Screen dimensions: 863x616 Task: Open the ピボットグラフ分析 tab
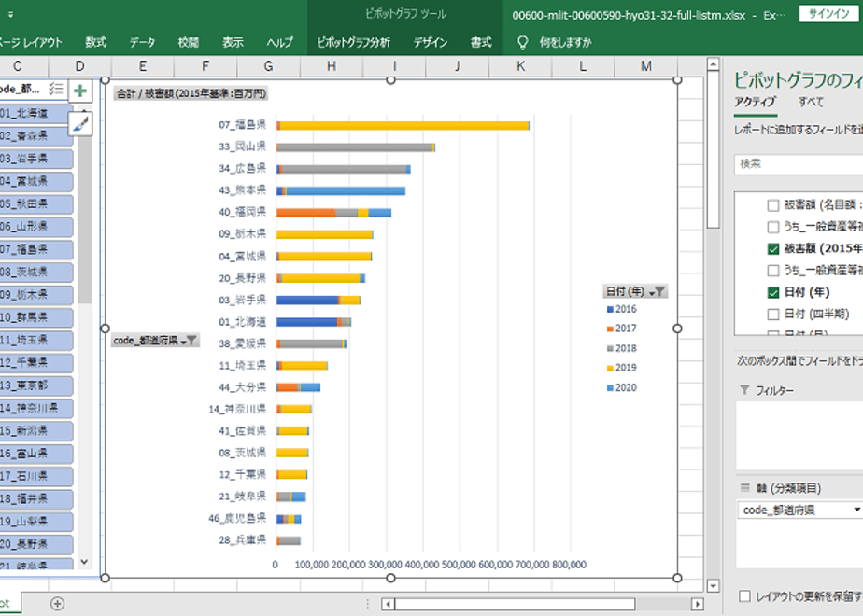pos(353,42)
